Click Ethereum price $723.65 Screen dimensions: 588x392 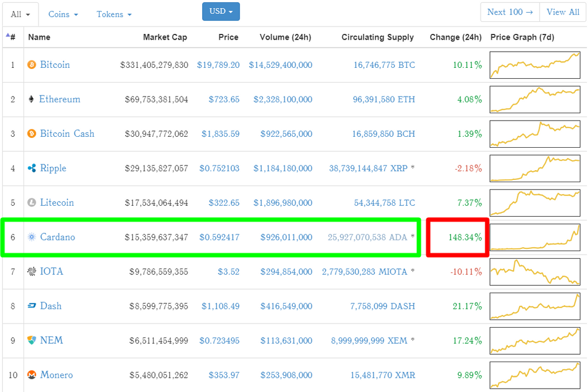coord(224,99)
